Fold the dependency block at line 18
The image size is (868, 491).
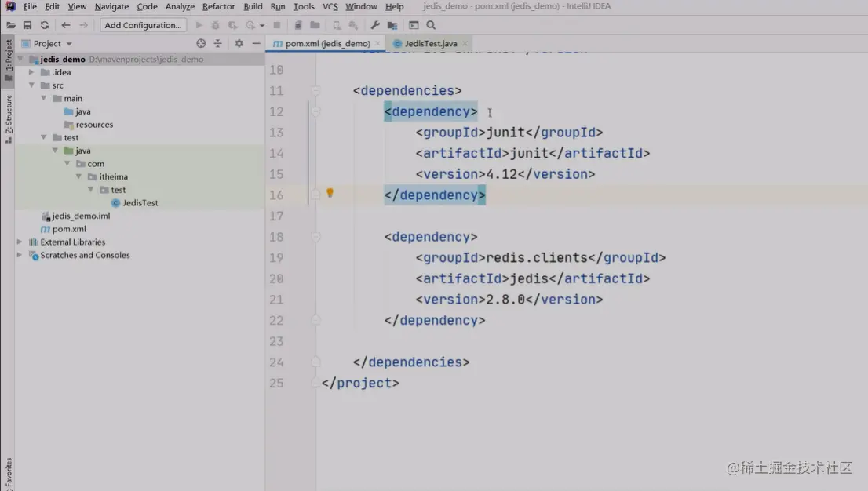click(x=316, y=237)
